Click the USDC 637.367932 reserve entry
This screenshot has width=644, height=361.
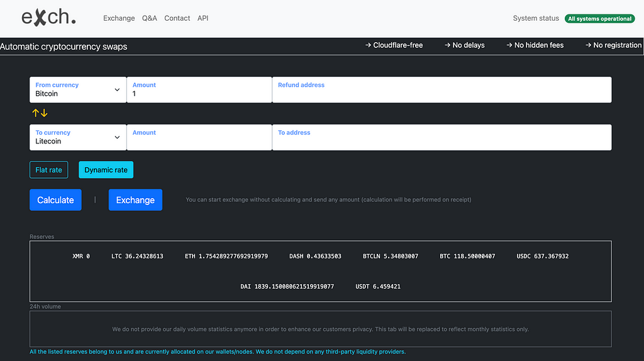click(543, 256)
